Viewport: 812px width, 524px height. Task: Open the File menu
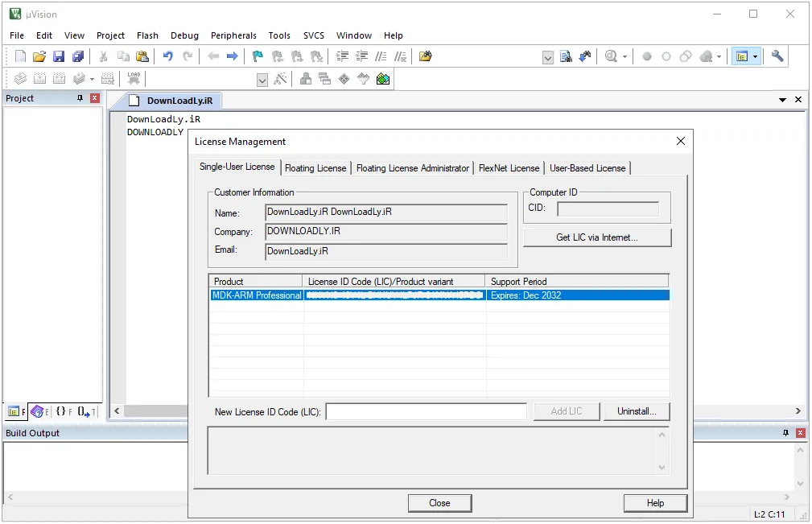pos(17,35)
